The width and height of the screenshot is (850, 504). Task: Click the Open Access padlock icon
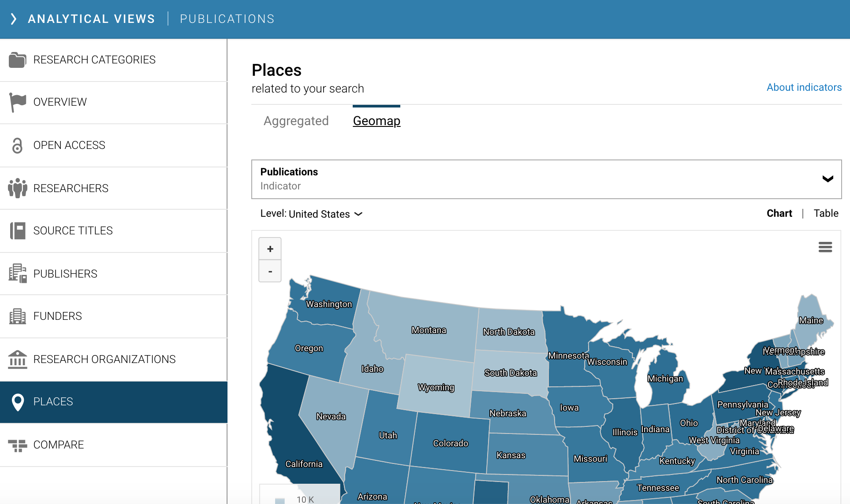[x=18, y=145]
